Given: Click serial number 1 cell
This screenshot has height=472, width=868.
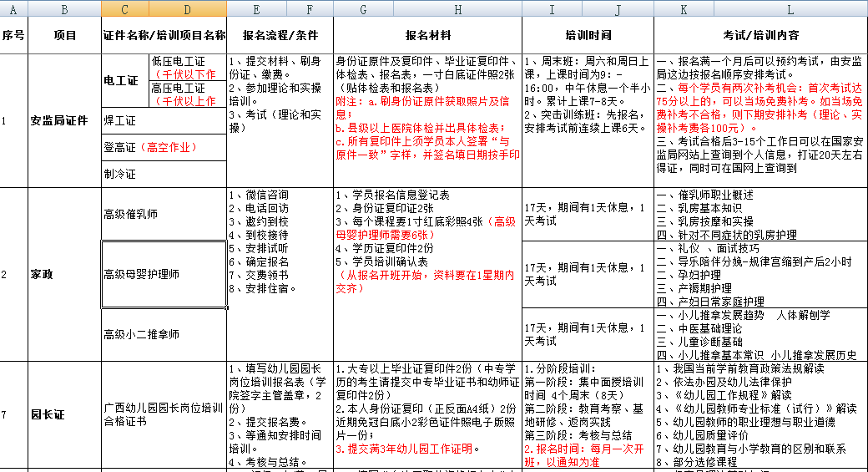Looking at the screenshot, I should point(14,121).
